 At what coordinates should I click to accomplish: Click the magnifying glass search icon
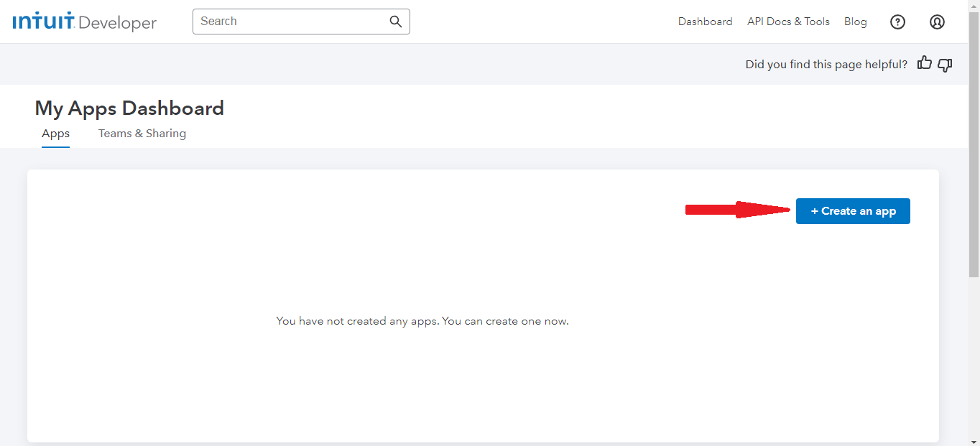click(395, 22)
